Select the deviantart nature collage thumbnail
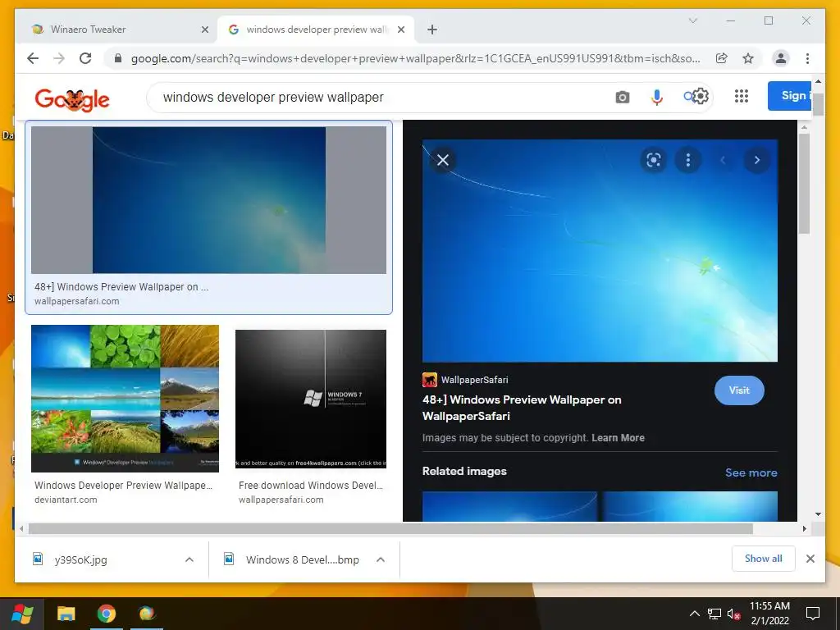The image size is (840, 630). 125,398
